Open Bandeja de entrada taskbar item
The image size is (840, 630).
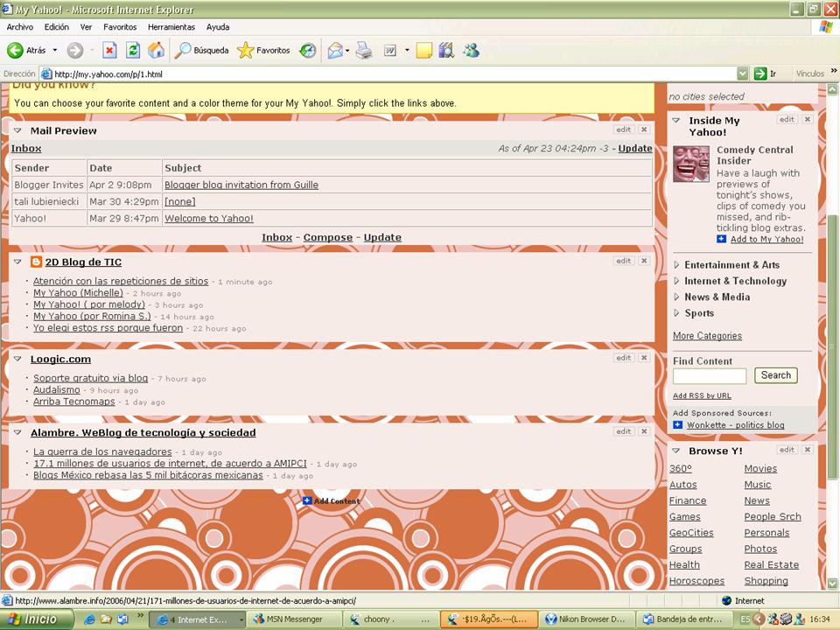tap(683, 619)
